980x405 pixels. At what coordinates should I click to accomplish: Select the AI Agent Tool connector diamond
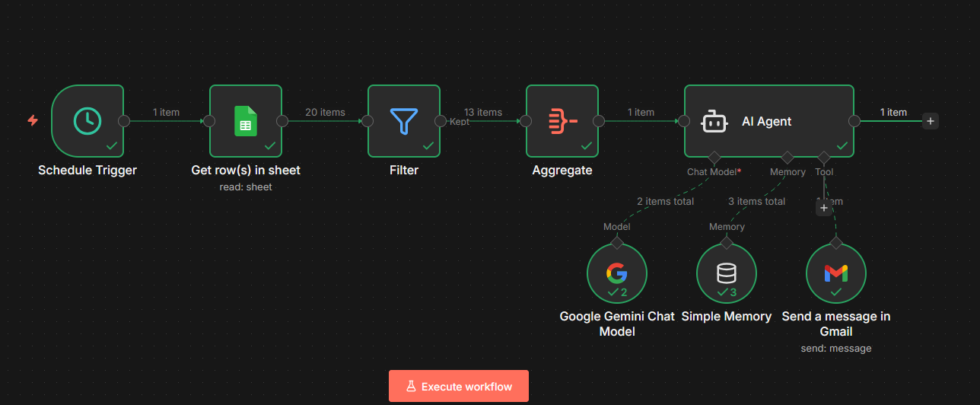tap(824, 158)
